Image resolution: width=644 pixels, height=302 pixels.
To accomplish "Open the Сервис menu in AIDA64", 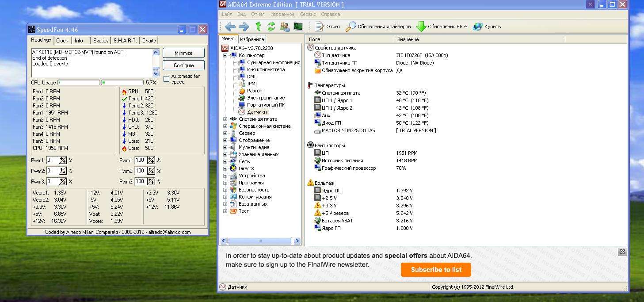I will coord(308,14).
